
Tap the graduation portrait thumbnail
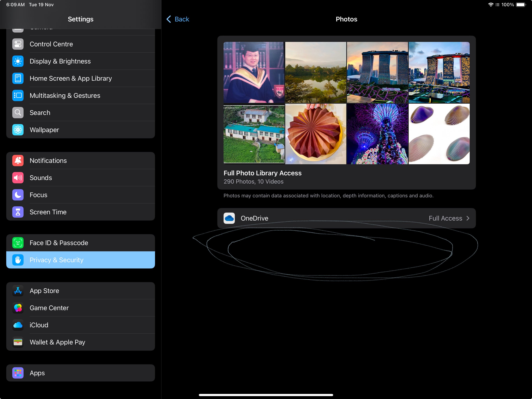[x=254, y=72]
